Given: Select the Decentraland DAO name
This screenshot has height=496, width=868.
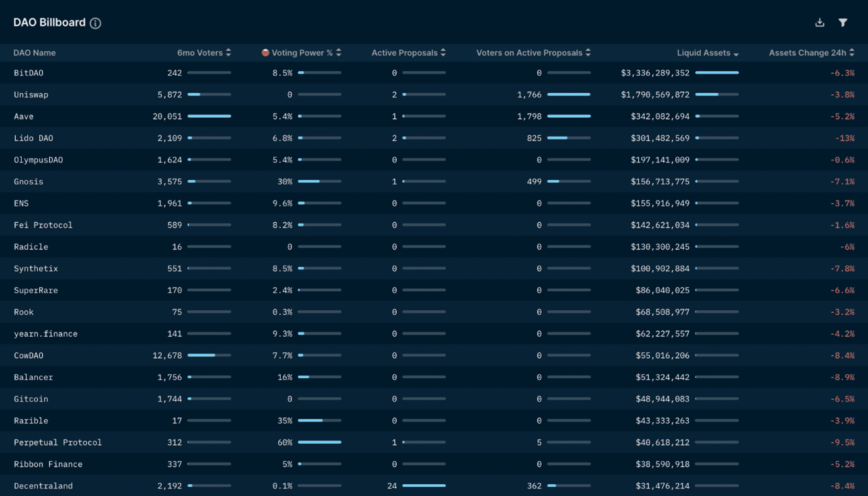Looking at the screenshot, I should click(43, 486).
